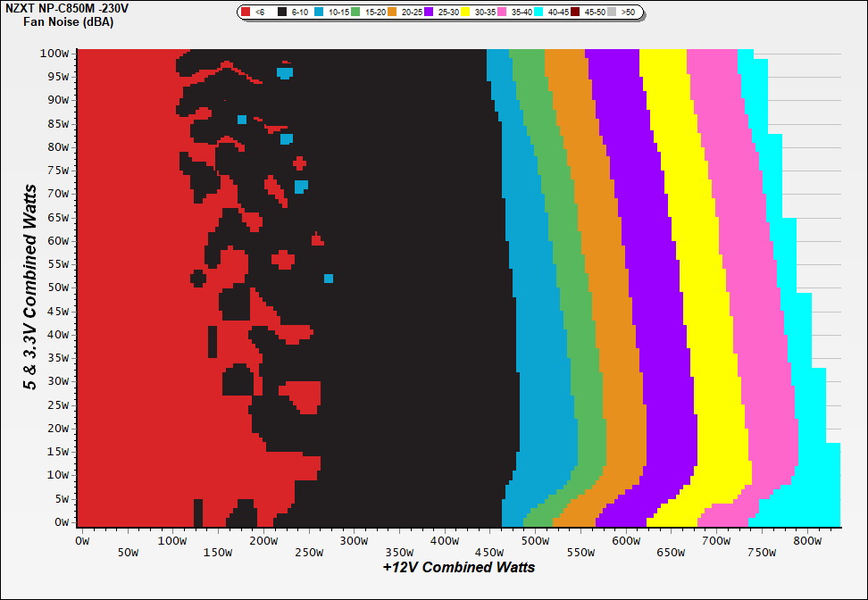
Task: Click the purple 25-30 legend swatch
Action: (x=429, y=12)
